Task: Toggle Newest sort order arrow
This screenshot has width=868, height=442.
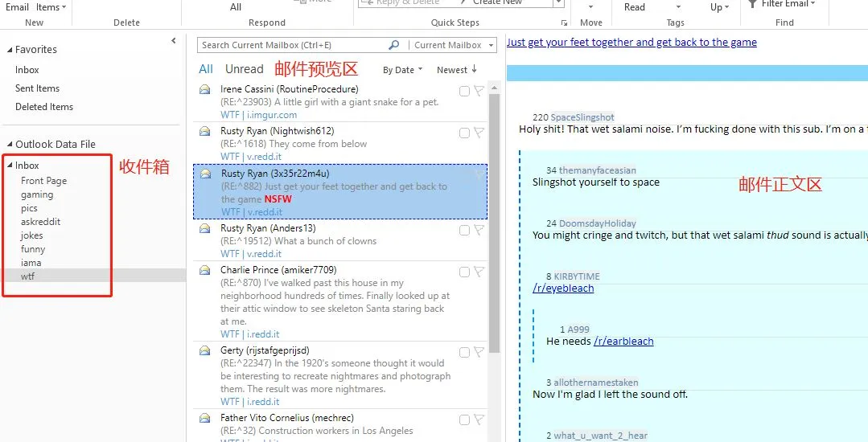Action: [475, 69]
